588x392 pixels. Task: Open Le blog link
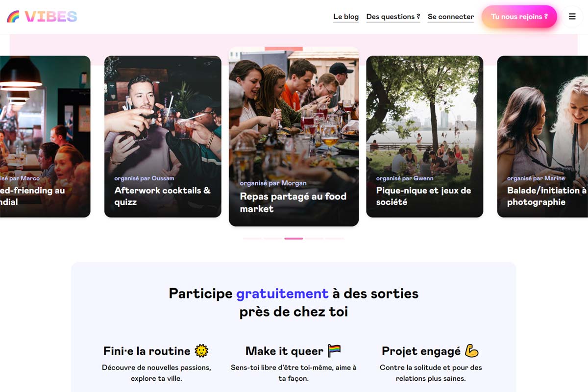(x=346, y=17)
